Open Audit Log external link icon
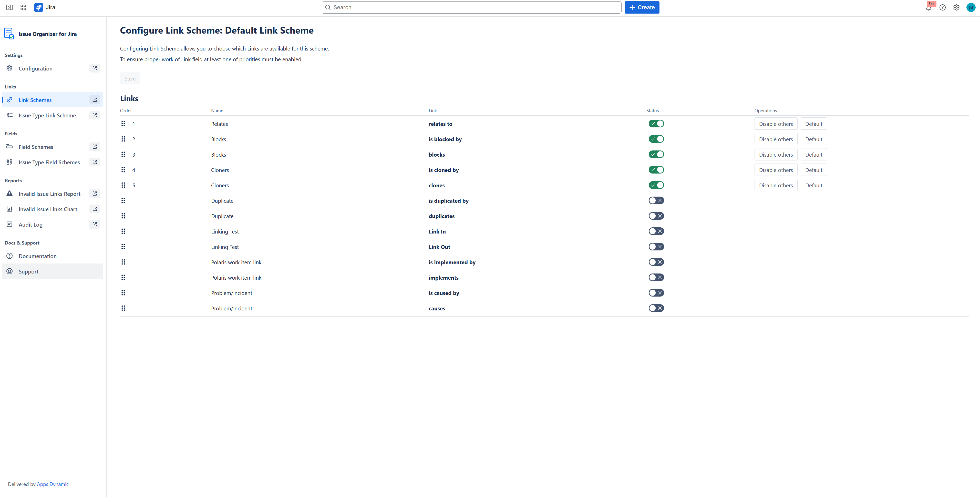The width and height of the screenshot is (980, 497). tap(95, 225)
